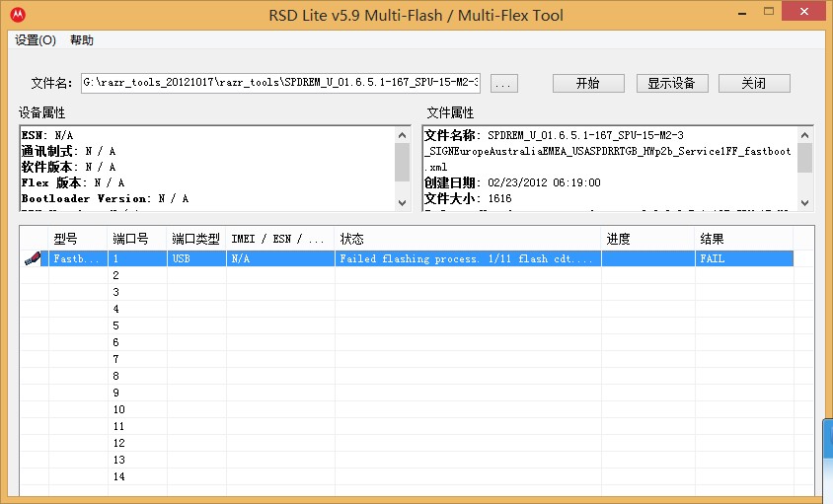Viewport: 833px width, 504px height.
Task: Click the '通讯制式: N / A' line
Action: click(x=68, y=151)
